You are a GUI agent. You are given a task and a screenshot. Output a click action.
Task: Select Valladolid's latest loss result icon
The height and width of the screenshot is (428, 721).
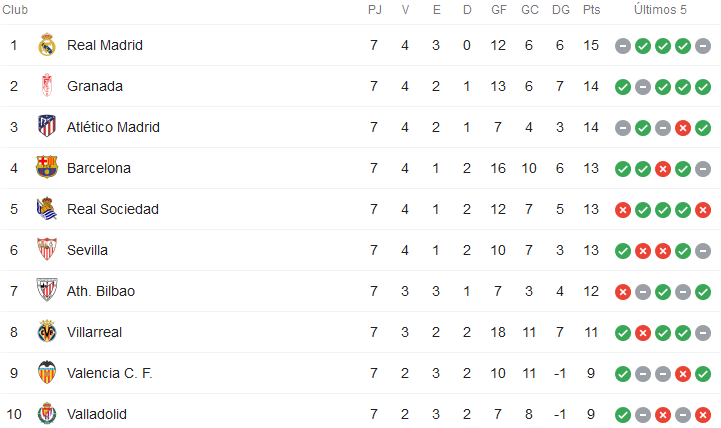click(703, 415)
